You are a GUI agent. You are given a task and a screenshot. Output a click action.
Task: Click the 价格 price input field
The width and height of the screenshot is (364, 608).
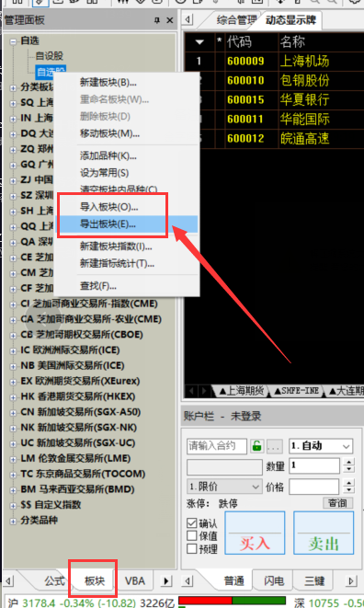click(x=314, y=487)
